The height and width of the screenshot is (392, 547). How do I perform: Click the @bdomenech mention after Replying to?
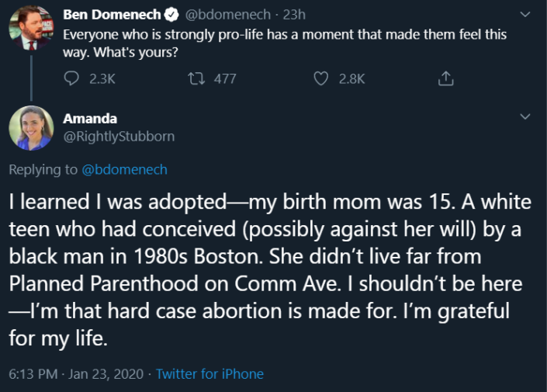(x=124, y=169)
